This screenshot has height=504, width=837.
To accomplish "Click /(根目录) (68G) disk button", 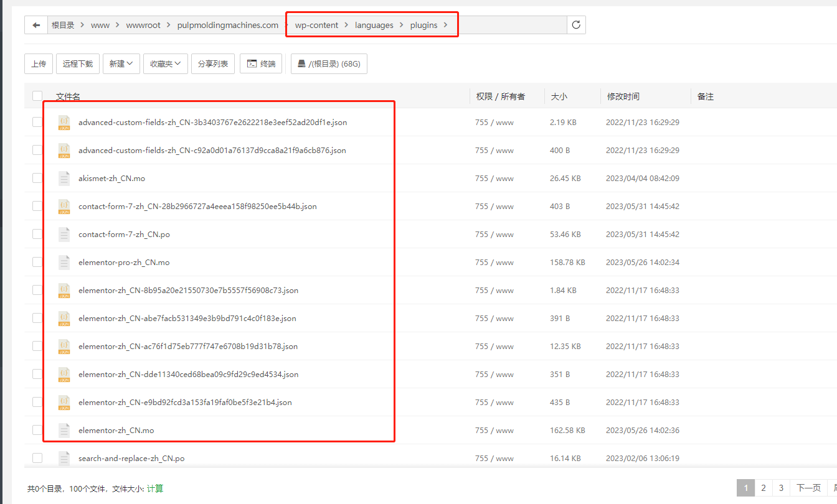I will point(329,63).
